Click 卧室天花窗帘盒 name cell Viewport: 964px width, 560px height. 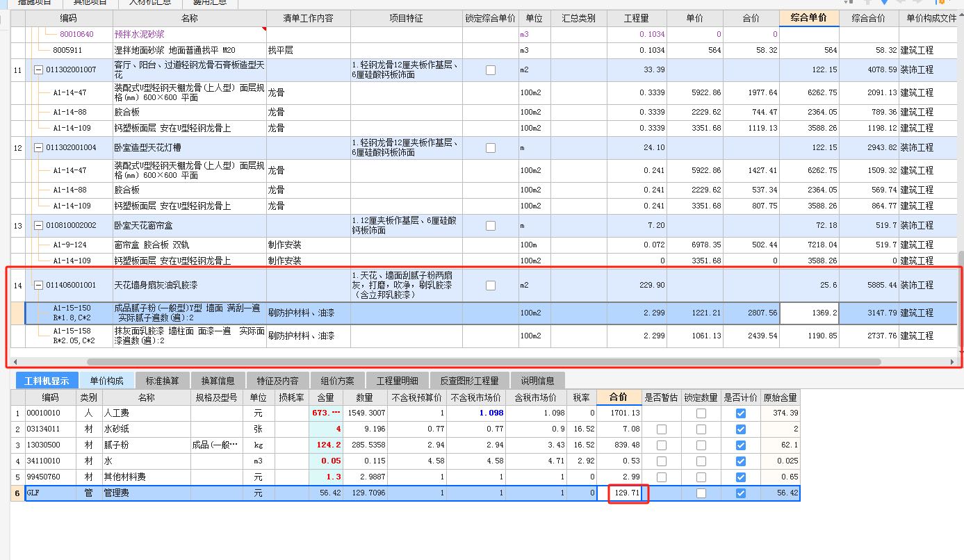pyautogui.click(x=189, y=226)
